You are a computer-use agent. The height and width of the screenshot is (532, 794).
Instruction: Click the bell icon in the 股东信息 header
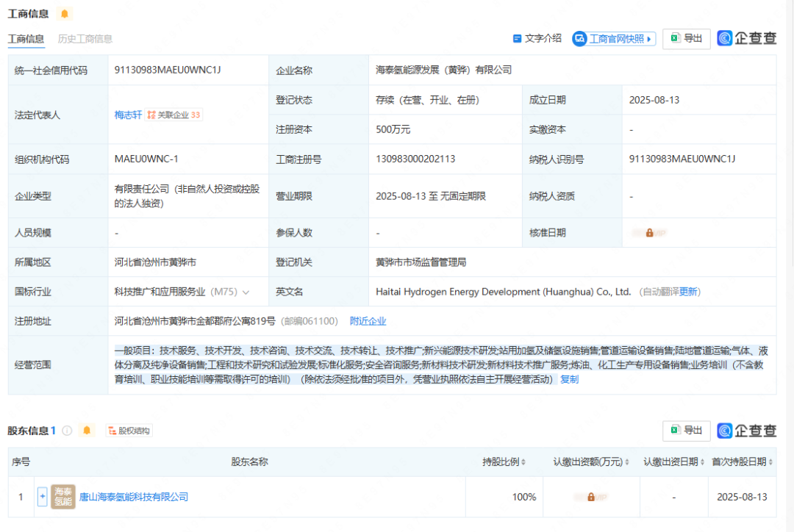[87, 431]
